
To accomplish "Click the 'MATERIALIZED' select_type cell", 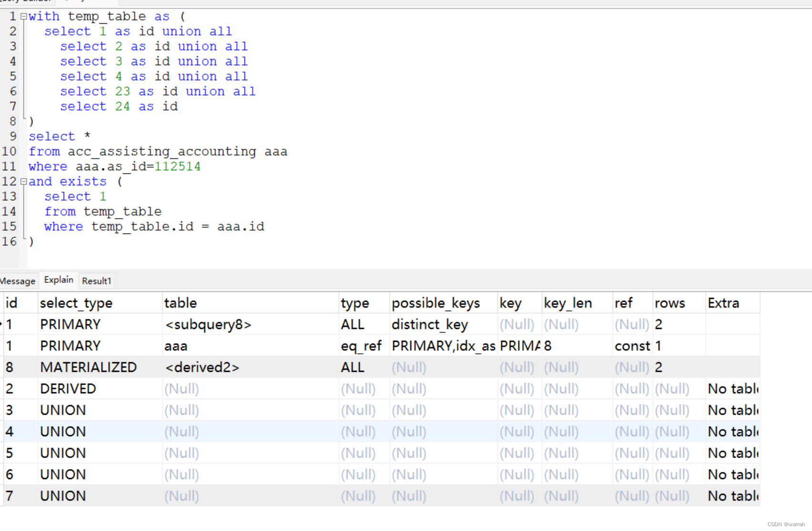I will coord(100,367).
